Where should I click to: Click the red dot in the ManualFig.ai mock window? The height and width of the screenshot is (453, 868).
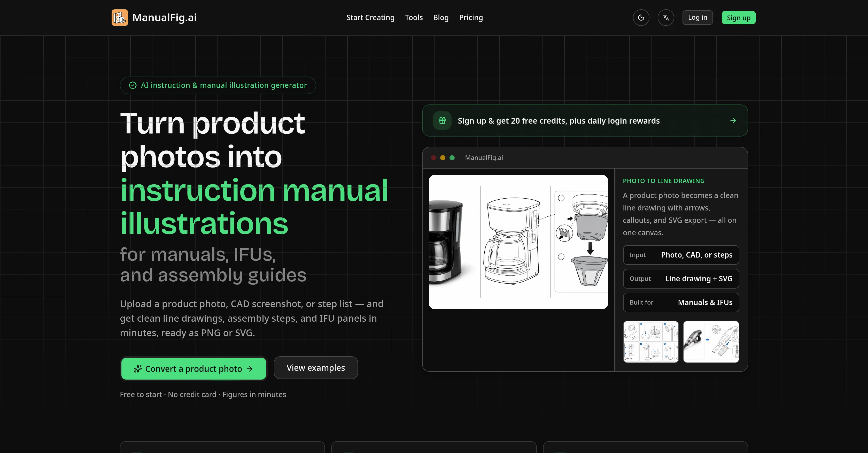click(x=433, y=157)
